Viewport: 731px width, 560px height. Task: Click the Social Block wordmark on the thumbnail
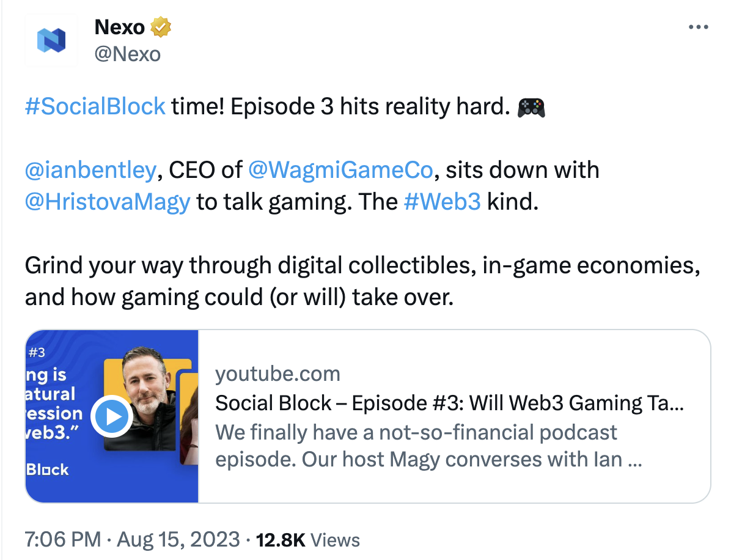tap(48, 471)
